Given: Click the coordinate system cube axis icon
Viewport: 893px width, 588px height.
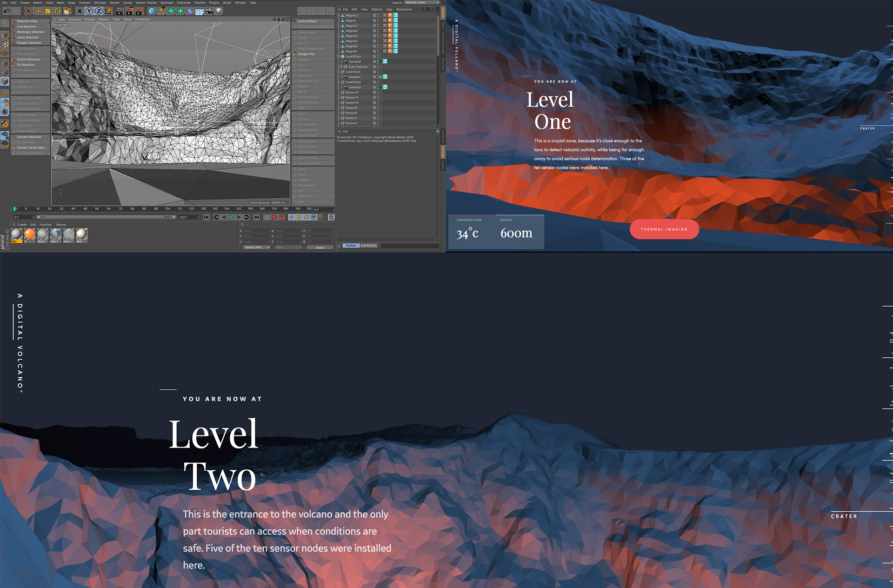Looking at the screenshot, I should (x=109, y=11).
